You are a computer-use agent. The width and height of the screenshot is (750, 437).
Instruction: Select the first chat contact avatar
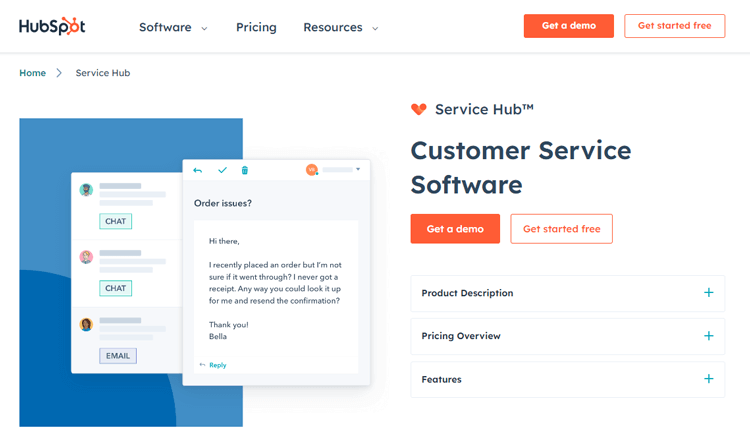86,190
